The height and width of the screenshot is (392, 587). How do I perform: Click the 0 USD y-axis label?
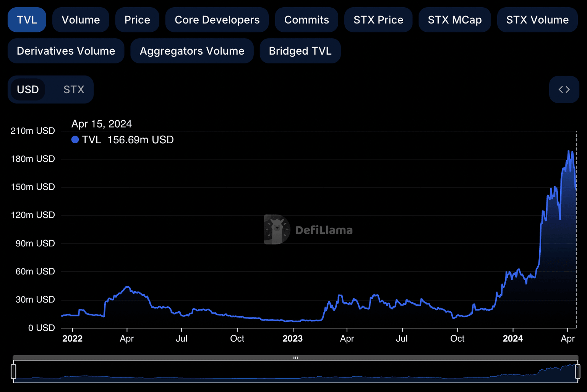42,328
